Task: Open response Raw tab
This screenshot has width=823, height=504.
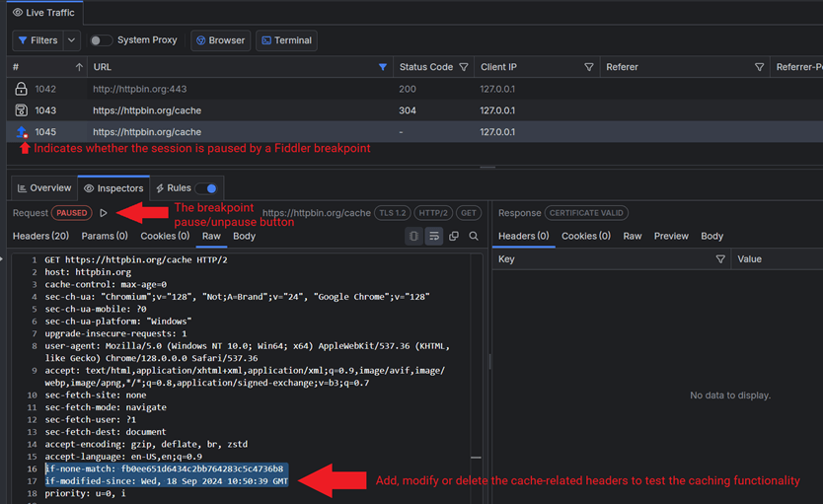Action: pyautogui.click(x=632, y=236)
